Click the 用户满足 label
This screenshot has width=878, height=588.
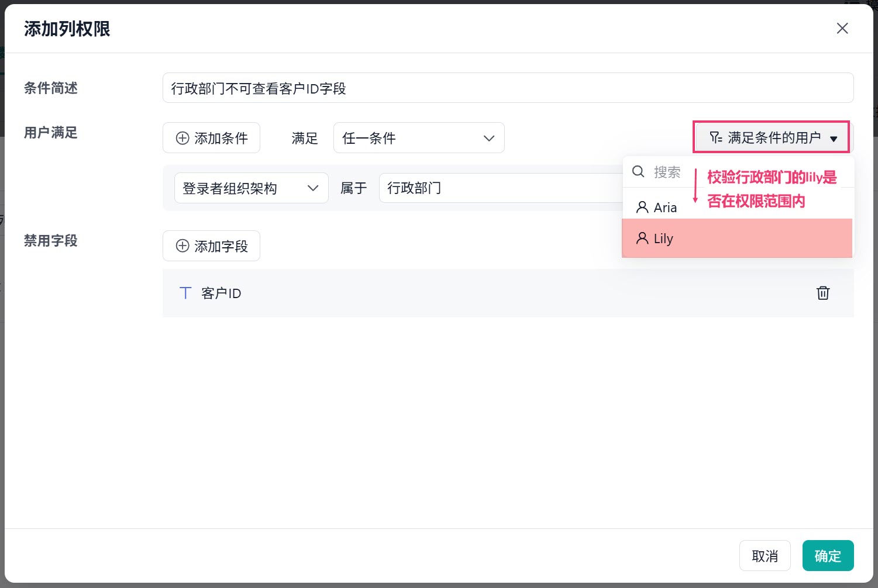click(x=51, y=133)
